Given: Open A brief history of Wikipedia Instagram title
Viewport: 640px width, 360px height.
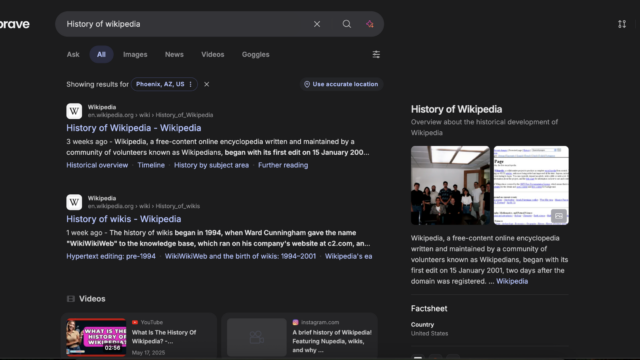Looking at the screenshot, I should click(332, 341).
